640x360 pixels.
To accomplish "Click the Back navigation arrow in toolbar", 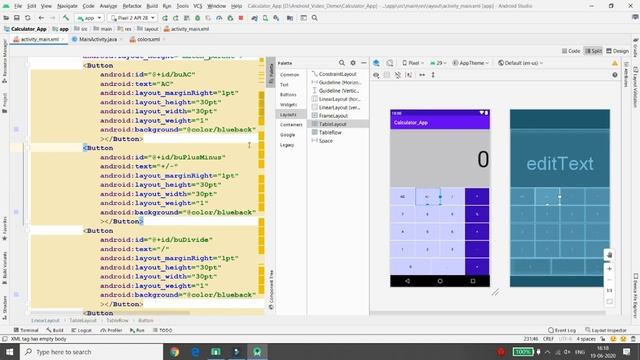I will 41,18.
